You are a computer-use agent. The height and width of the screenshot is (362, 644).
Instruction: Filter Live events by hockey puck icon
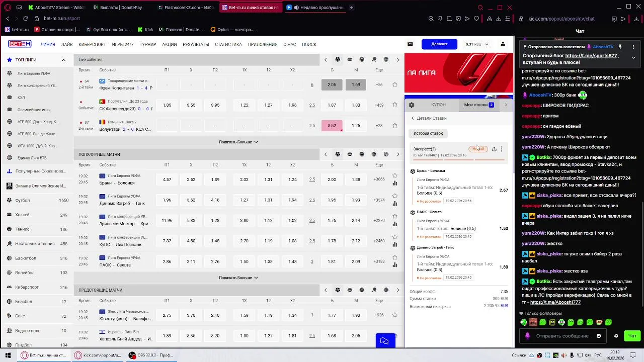pyautogui.click(x=350, y=59)
